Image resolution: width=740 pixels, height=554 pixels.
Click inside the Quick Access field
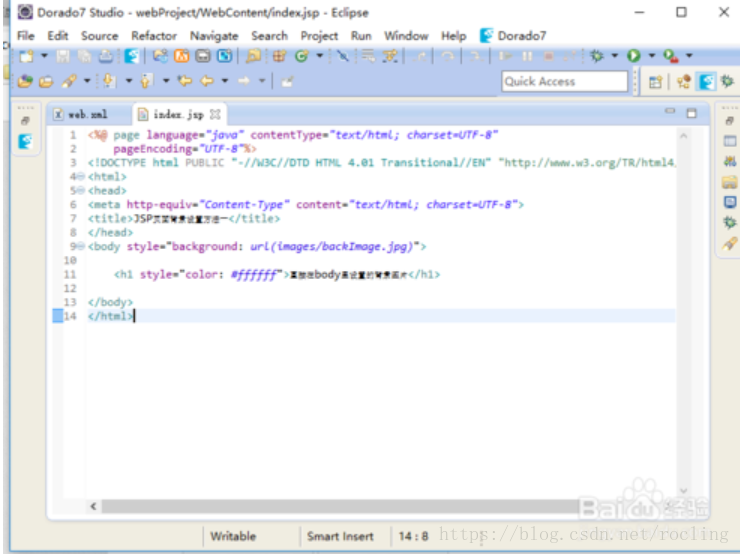click(565, 81)
